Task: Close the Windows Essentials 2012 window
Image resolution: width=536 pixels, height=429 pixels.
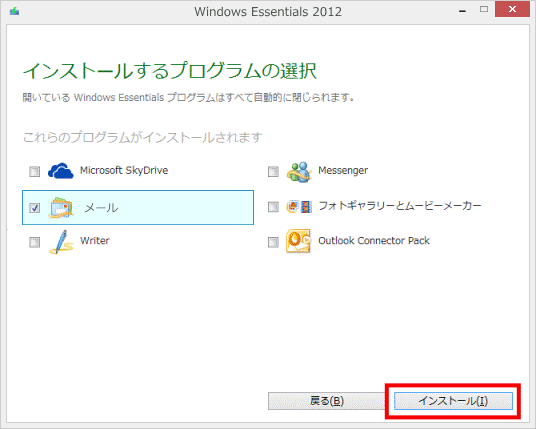Action: coord(512,10)
